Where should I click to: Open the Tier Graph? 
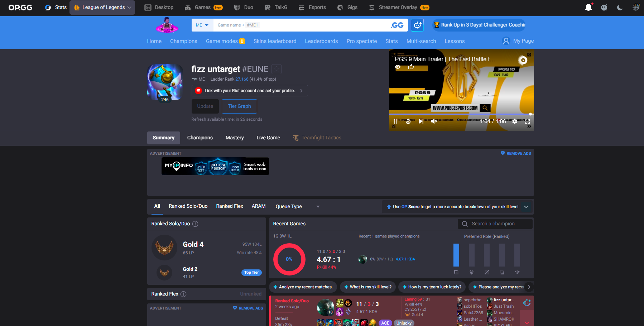coord(239,106)
